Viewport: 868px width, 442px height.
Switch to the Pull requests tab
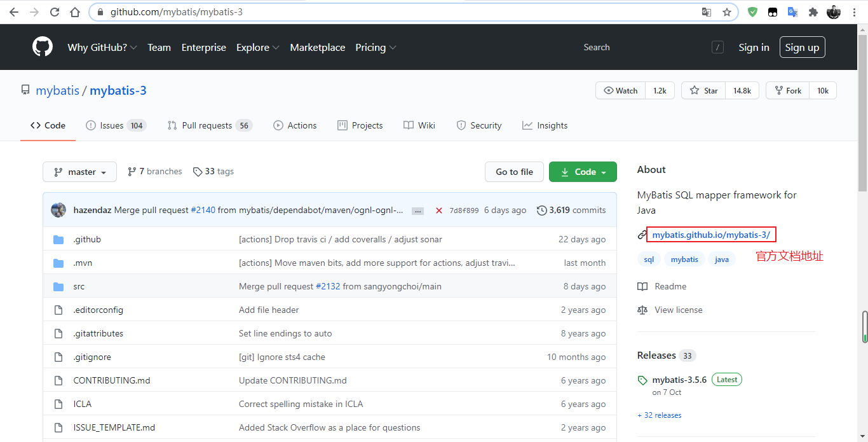pos(210,125)
